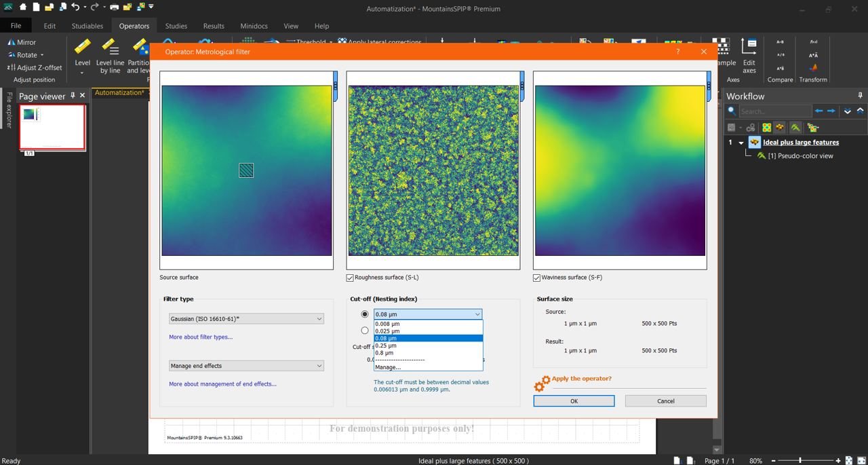
Task: Switch to the Minidocs tab
Action: coord(254,26)
